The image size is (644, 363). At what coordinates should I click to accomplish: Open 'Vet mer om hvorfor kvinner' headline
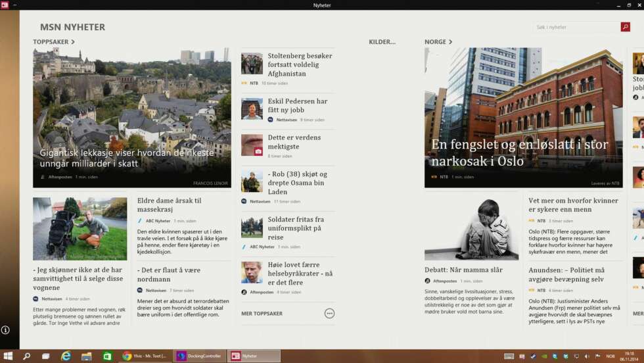pyautogui.click(x=573, y=205)
